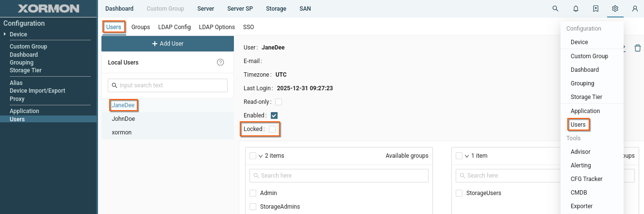This screenshot has width=644, height=214.
Task: Open the user profile icon
Action: [x=635, y=9]
